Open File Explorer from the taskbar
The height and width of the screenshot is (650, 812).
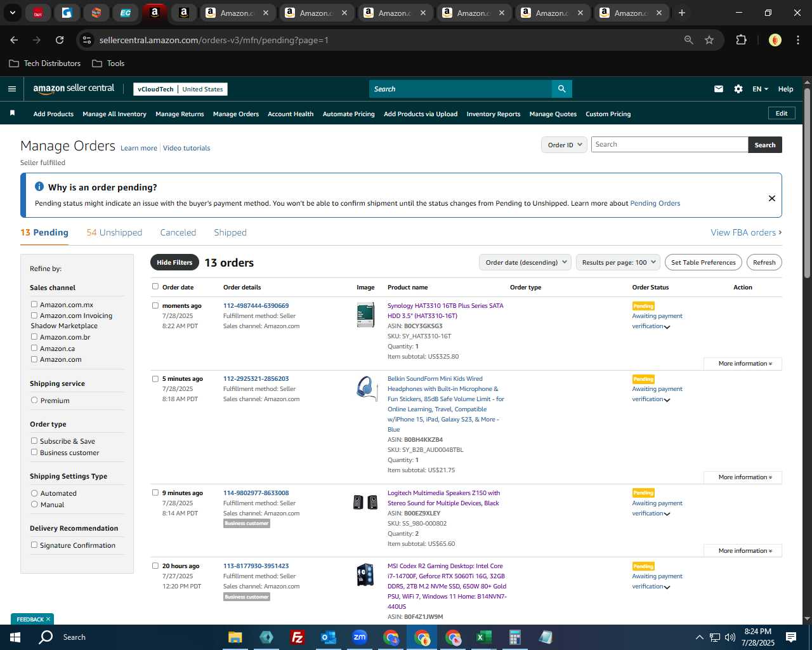pyautogui.click(x=235, y=637)
